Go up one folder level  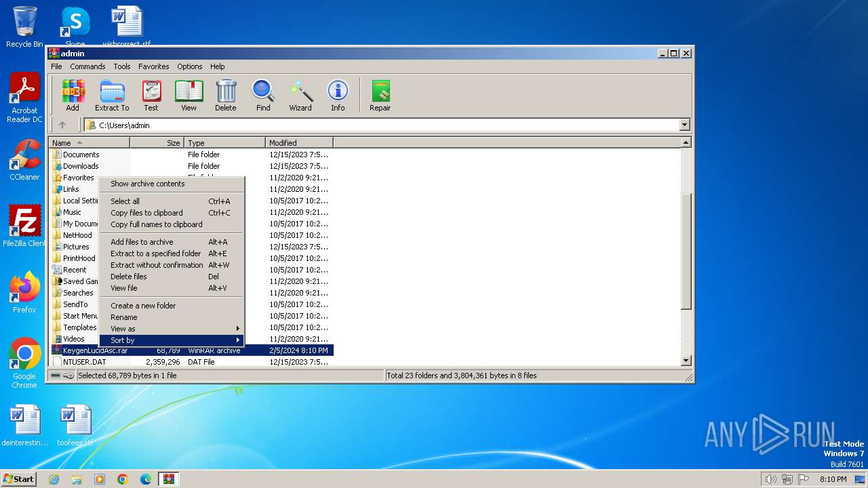pos(62,125)
